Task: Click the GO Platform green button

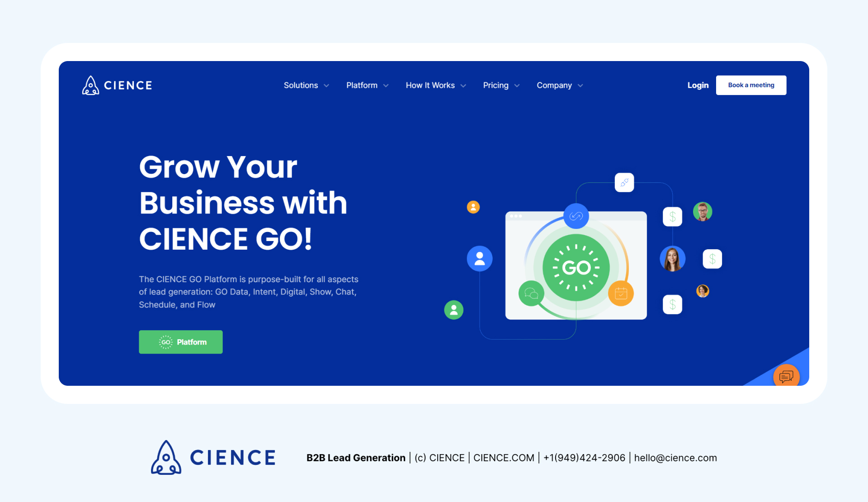Action: coord(181,341)
